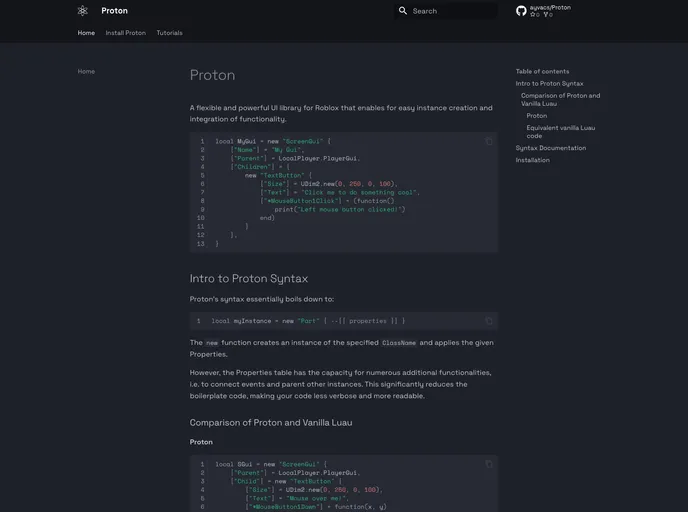Go to Comparison of Proton and Vanilla Luau

click(560, 100)
